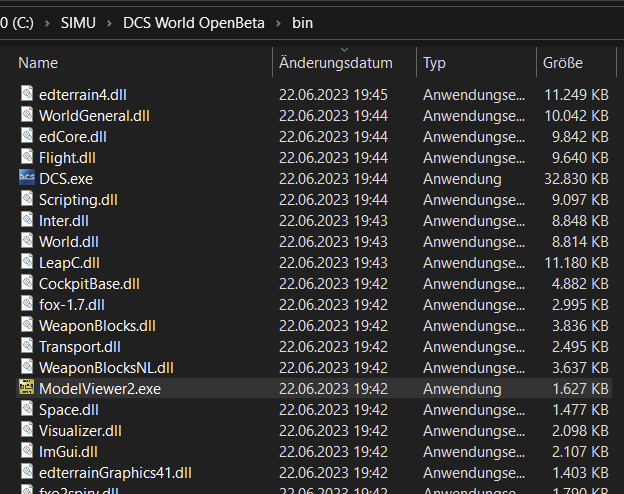This screenshot has width=624, height=494.
Task: Sort by Änderungsdatum column header
Action: click(x=335, y=63)
